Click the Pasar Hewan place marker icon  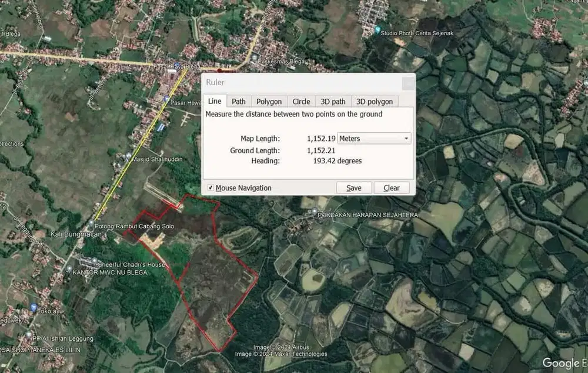(x=166, y=99)
